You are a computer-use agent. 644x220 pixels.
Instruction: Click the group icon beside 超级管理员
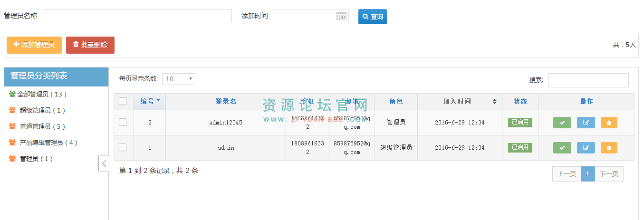[x=12, y=110]
